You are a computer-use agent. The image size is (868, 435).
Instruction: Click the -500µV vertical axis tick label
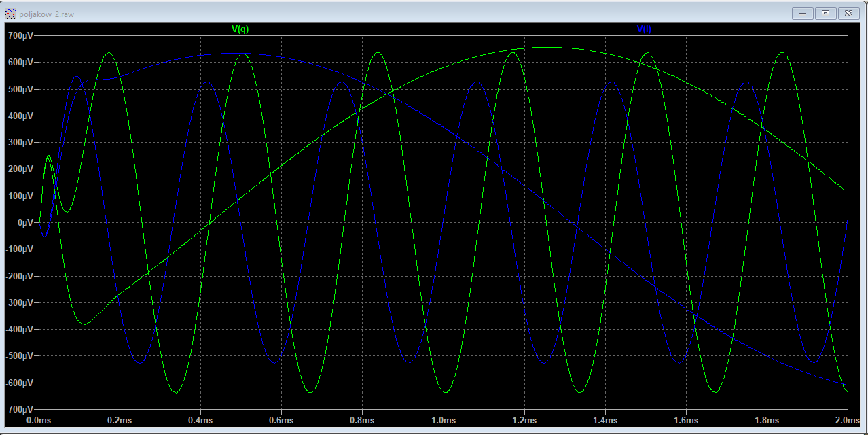point(19,356)
